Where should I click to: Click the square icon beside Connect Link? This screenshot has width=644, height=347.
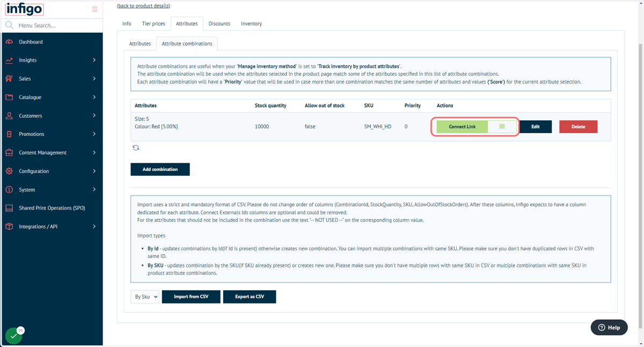pyautogui.click(x=502, y=127)
